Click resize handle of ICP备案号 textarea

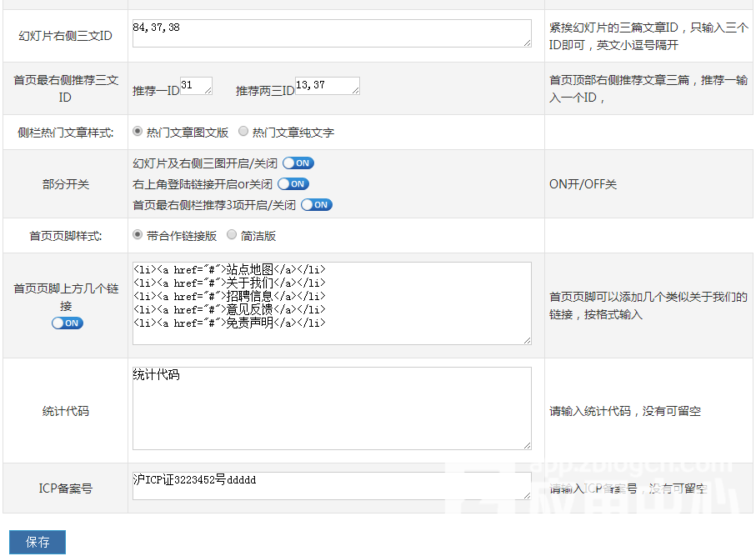pyautogui.click(x=527, y=495)
